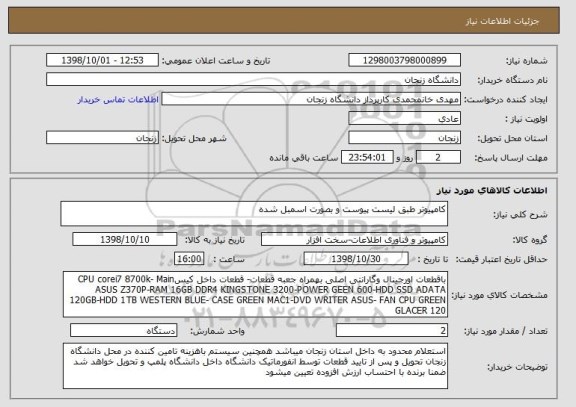Click the label توضیحات خریدار
This screenshot has width=576, height=407.
pyautogui.click(x=517, y=367)
